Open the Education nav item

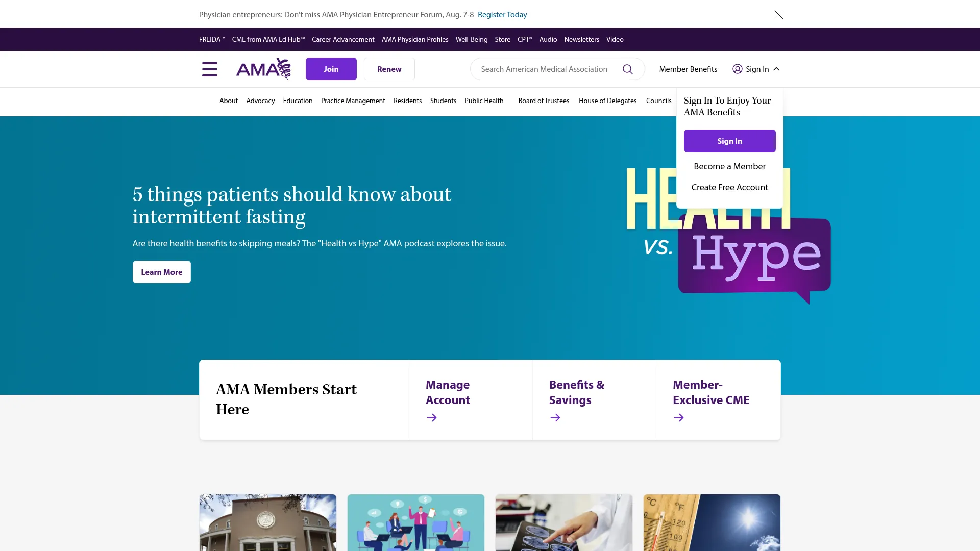(298, 101)
